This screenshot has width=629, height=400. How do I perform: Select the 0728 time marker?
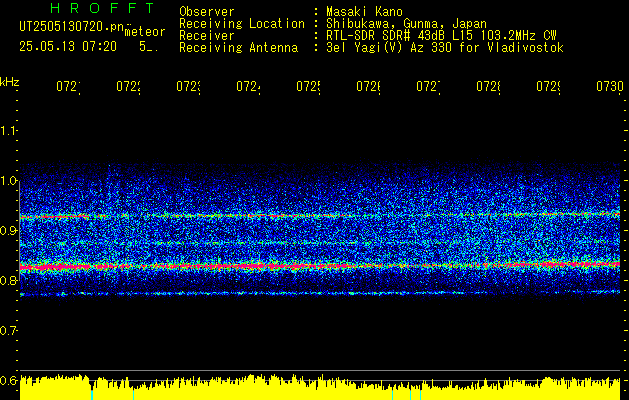click(x=488, y=87)
